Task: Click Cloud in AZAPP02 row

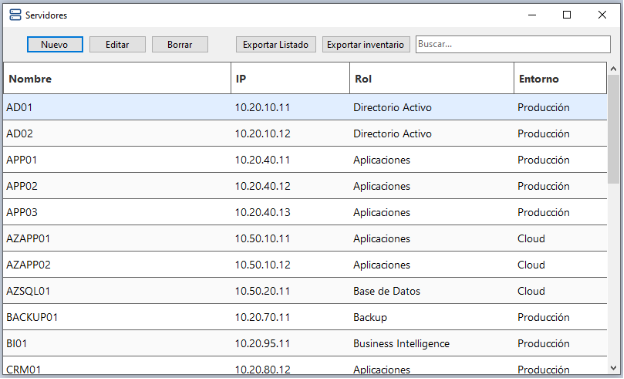Action: (x=531, y=265)
